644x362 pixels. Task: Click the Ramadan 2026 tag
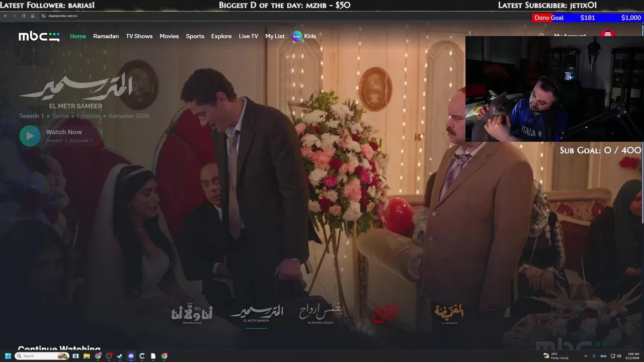click(129, 116)
